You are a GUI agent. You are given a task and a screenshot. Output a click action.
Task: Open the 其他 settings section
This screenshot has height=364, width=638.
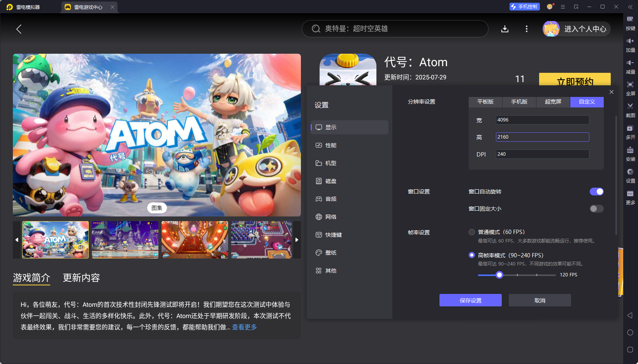tap(350, 271)
